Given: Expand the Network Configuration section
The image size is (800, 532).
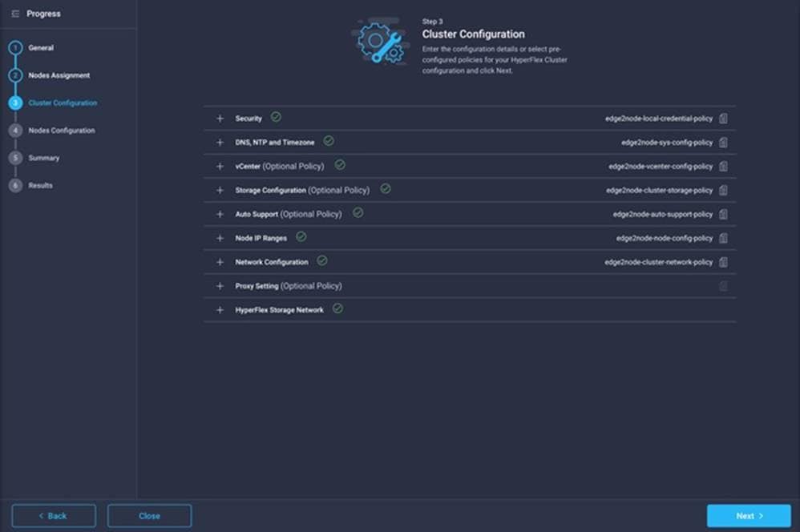Looking at the screenshot, I should tap(220, 262).
